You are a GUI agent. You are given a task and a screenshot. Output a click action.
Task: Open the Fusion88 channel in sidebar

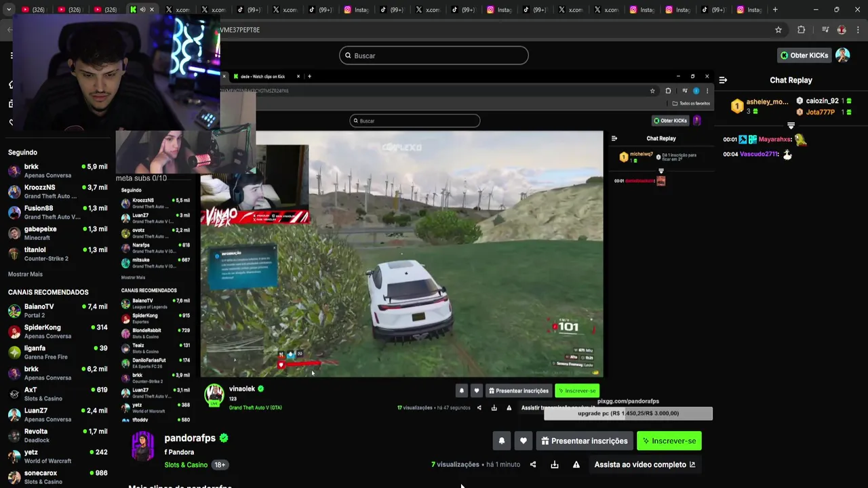pos(58,213)
